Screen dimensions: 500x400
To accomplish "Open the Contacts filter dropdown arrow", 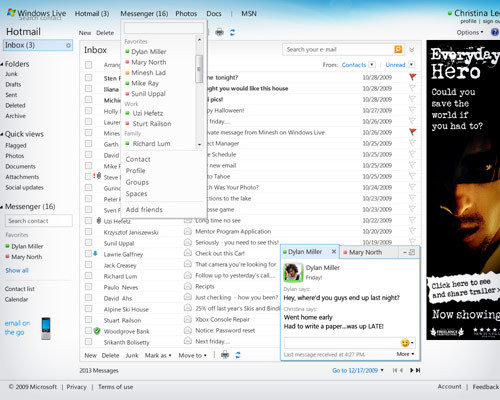I will [x=372, y=65].
